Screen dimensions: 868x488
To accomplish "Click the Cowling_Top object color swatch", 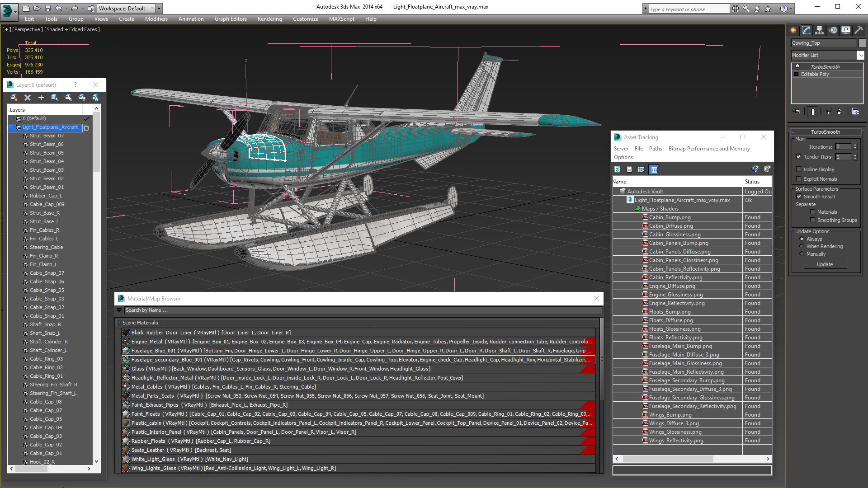I will pyautogui.click(x=862, y=43).
